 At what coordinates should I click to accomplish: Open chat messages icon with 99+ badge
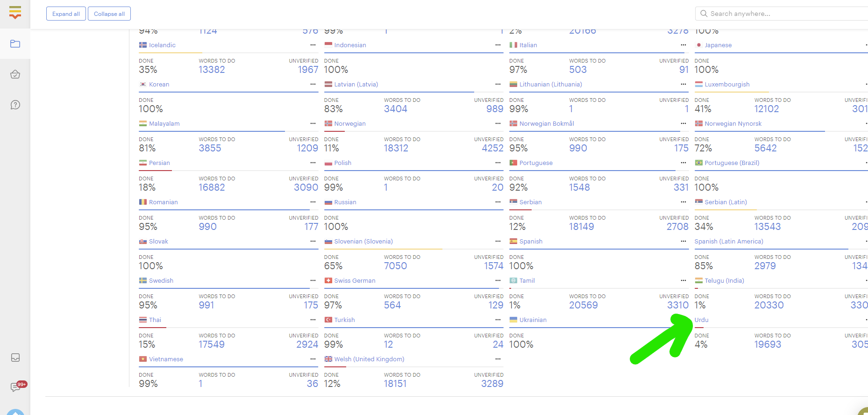coord(15,387)
